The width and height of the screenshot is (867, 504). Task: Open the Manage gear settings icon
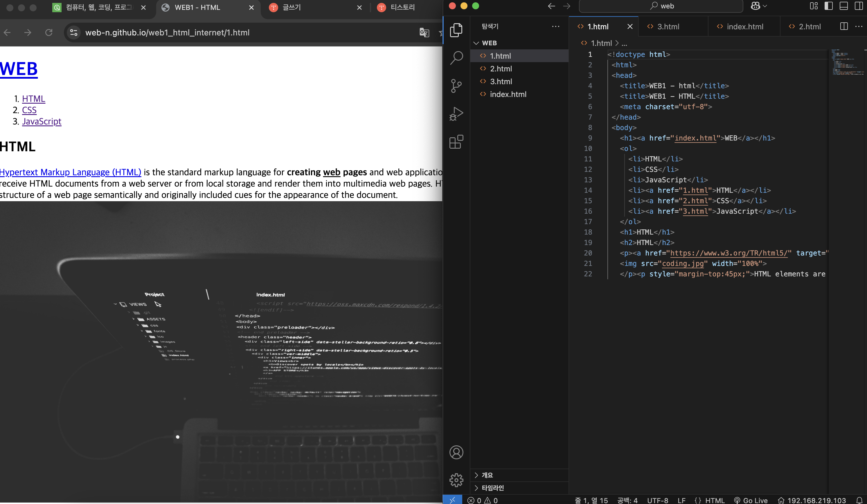456,480
